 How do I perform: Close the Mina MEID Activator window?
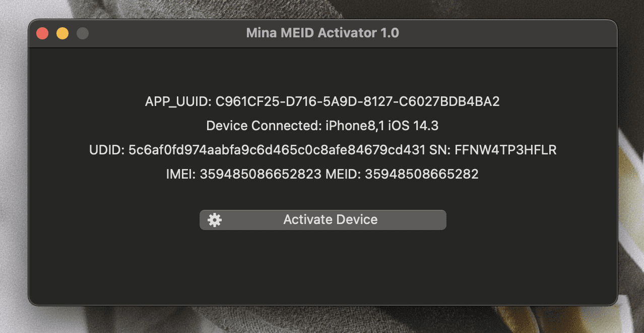point(43,33)
